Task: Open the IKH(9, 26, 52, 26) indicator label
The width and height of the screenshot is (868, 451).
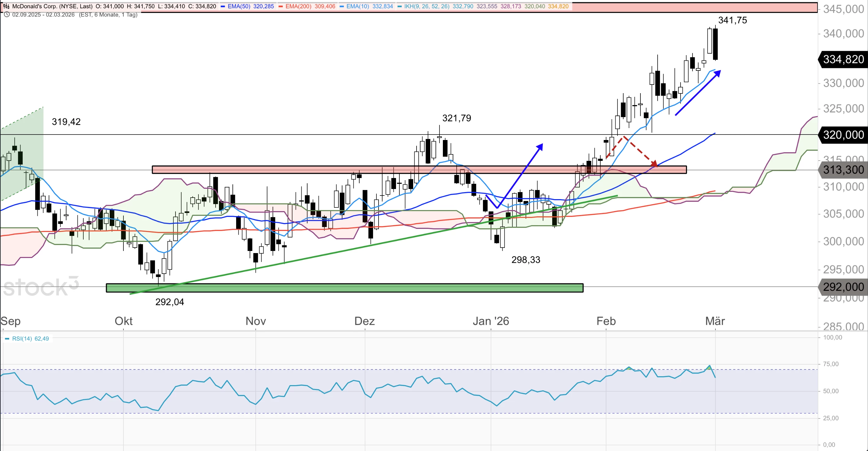Action: coord(427,6)
